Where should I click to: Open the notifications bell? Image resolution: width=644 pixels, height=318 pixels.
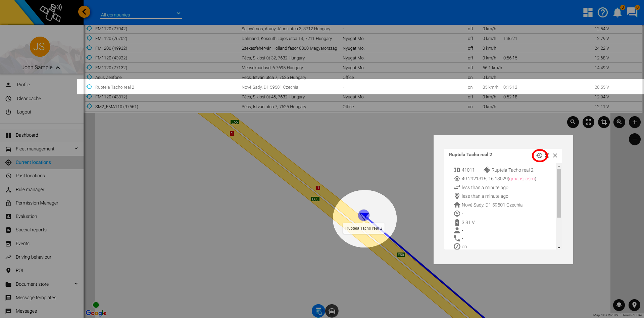tap(617, 12)
